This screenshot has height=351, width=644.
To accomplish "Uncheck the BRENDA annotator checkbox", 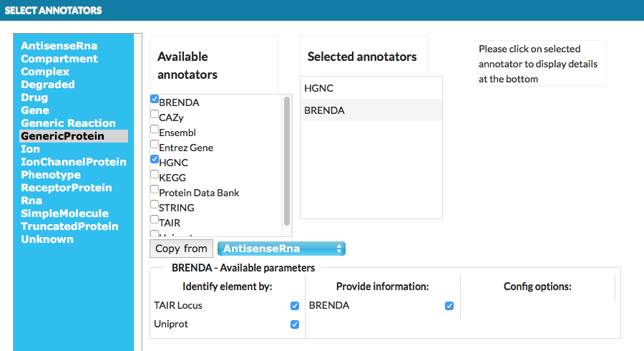I will (x=155, y=100).
